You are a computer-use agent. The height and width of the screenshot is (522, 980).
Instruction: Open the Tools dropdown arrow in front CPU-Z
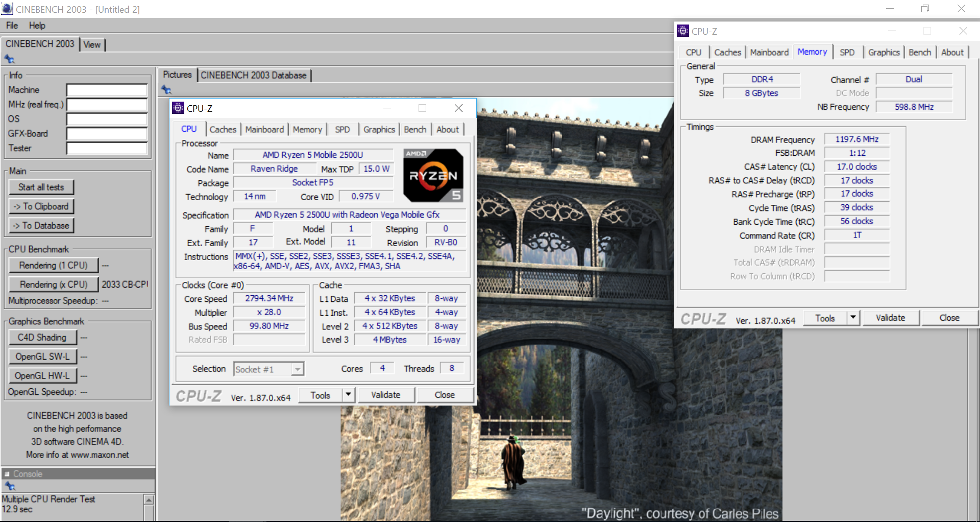349,395
